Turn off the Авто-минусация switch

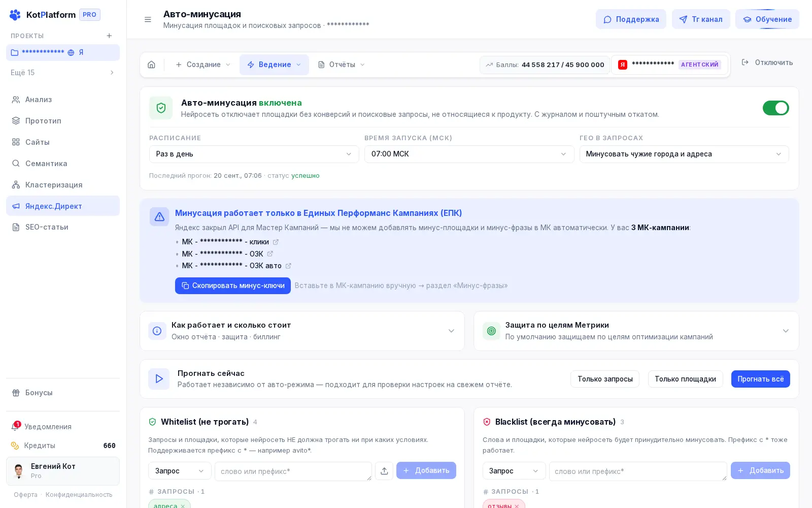click(775, 108)
